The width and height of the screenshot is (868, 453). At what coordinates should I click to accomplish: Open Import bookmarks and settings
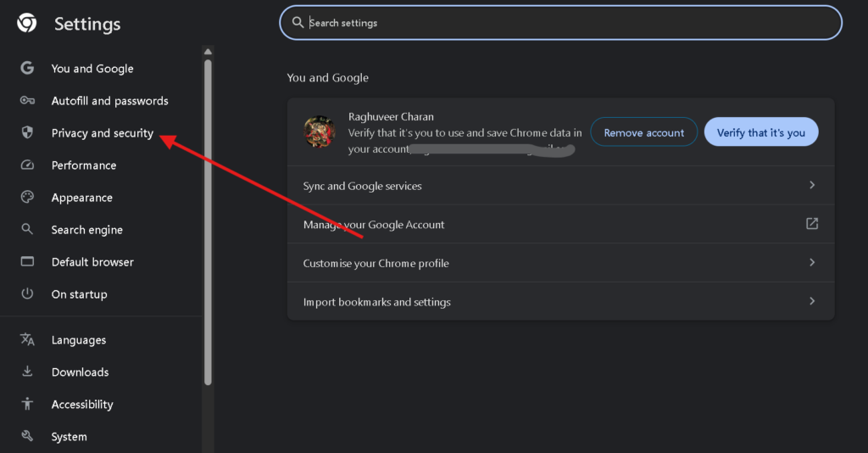pyautogui.click(x=560, y=301)
